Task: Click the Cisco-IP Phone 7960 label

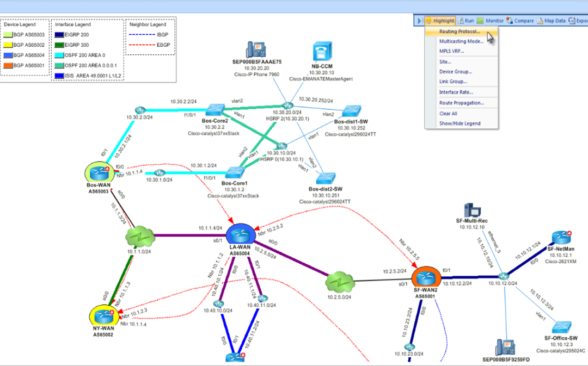Action: click(x=257, y=74)
